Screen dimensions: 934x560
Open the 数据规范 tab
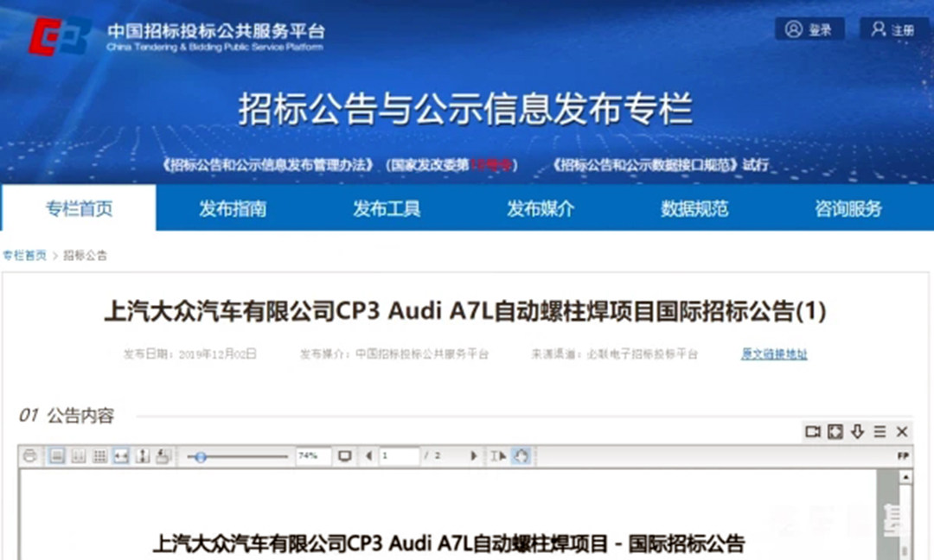coord(694,208)
